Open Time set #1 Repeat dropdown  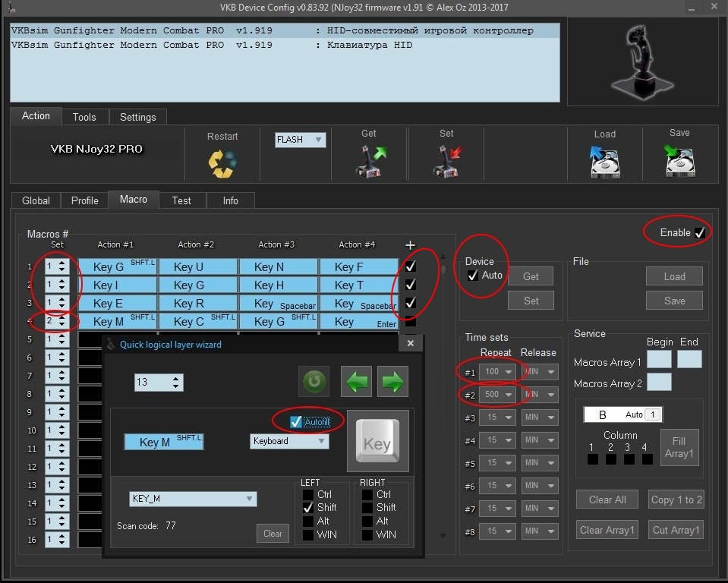pos(497,371)
